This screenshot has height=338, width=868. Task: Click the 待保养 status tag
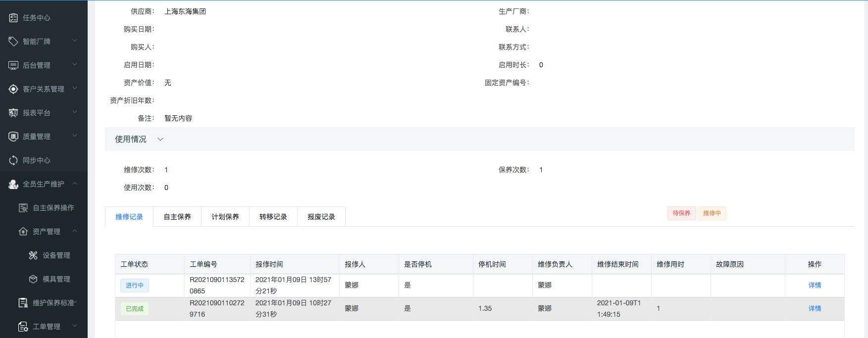(x=681, y=213)
